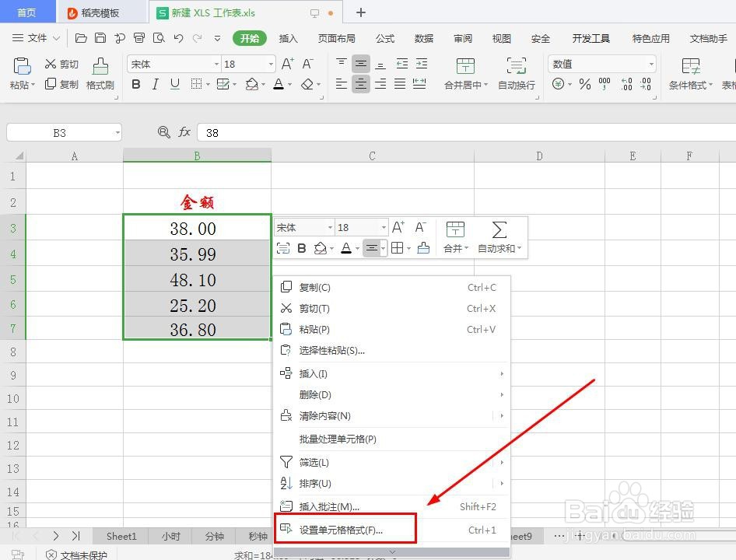The image size is (736, 560).
Task: Open the 宋体 font name dropdown
Action: (x=216, y=64)
